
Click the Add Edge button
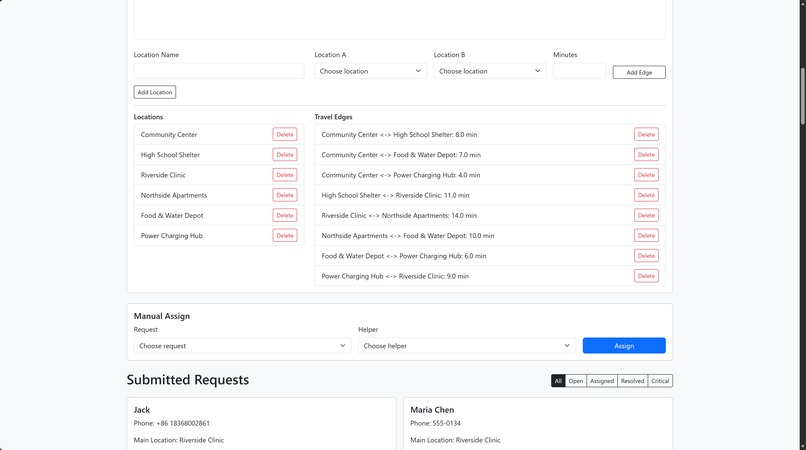click(x=639, y=73)
